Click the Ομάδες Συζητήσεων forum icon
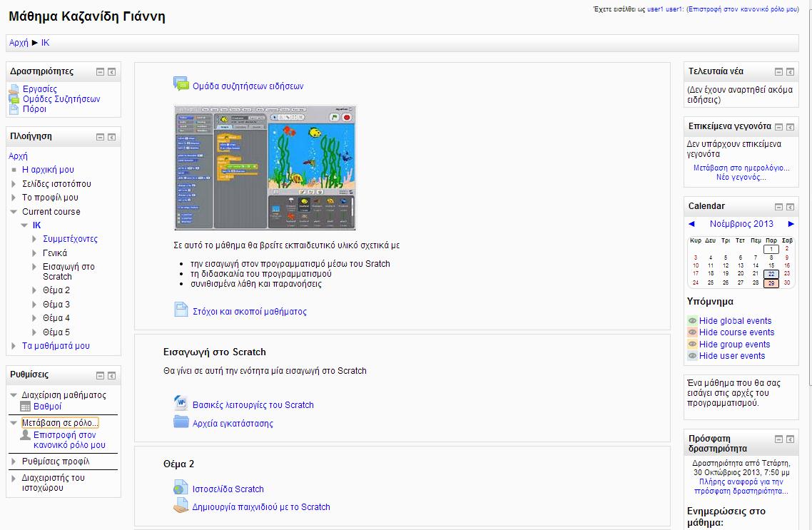Viewport: 812px width, 530px height. click(14, 99)
